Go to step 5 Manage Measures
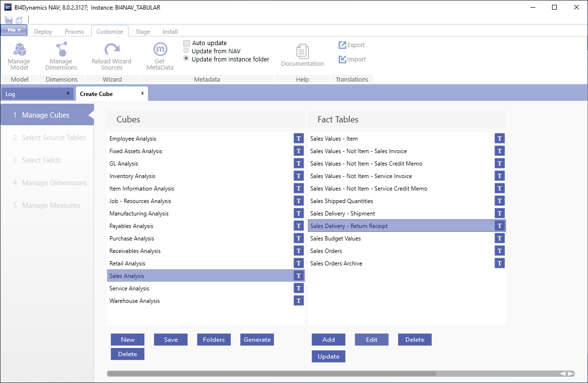 click(47, 205)
